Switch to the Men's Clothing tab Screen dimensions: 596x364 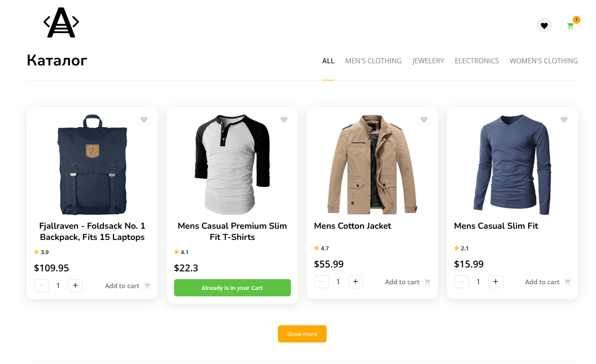coord(373,61)
